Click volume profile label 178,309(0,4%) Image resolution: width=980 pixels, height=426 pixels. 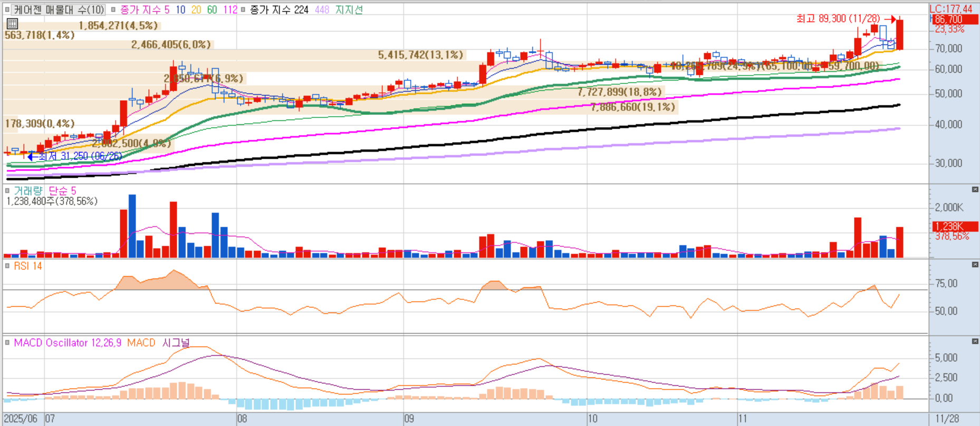[40, 123]
